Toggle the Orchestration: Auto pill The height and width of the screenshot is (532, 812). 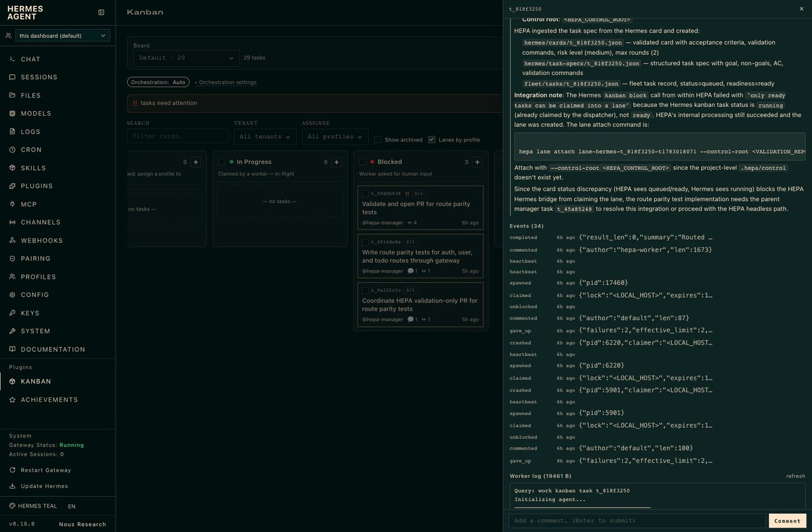tap(158, 82)
